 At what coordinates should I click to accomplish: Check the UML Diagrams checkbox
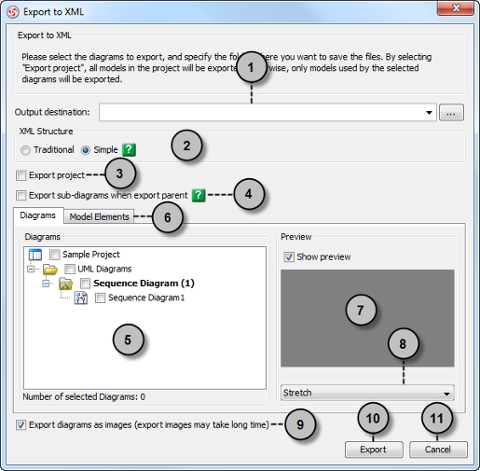pyautogui.click(x=70, y=269)
